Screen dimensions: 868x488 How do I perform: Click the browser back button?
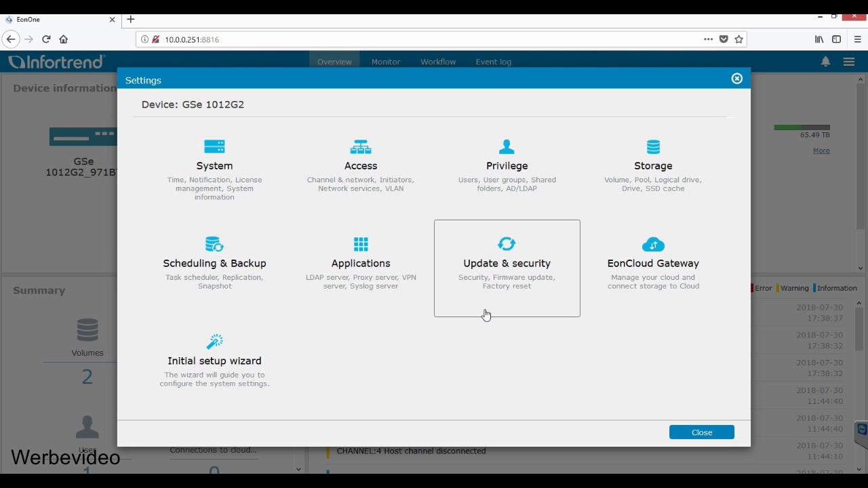(11, 39)
